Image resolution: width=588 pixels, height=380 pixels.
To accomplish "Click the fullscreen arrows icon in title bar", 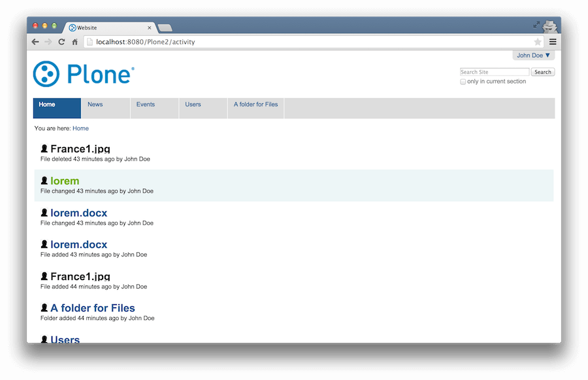I will (536, 25).
